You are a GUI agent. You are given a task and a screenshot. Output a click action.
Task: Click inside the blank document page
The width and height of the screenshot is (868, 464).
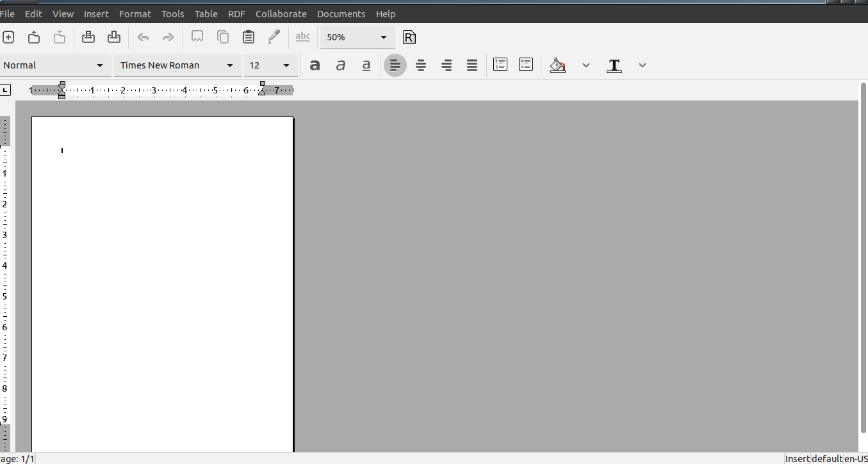(163, 284)
